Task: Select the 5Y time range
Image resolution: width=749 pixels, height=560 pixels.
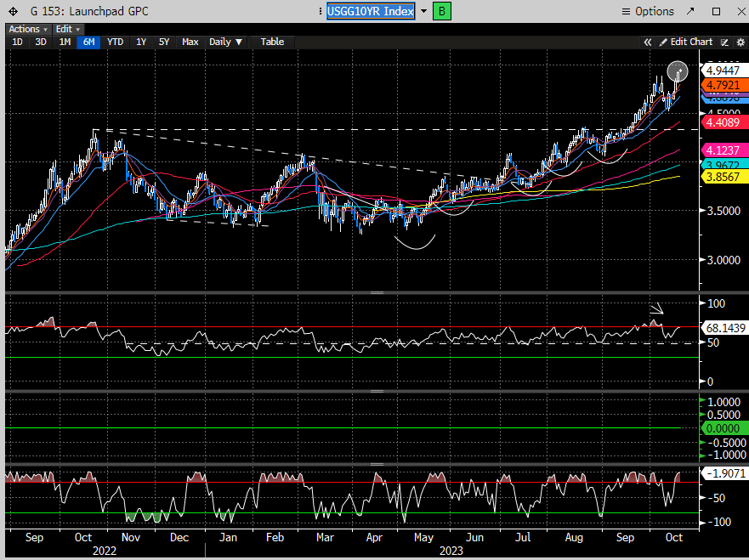Action: (x=164, y=42)
